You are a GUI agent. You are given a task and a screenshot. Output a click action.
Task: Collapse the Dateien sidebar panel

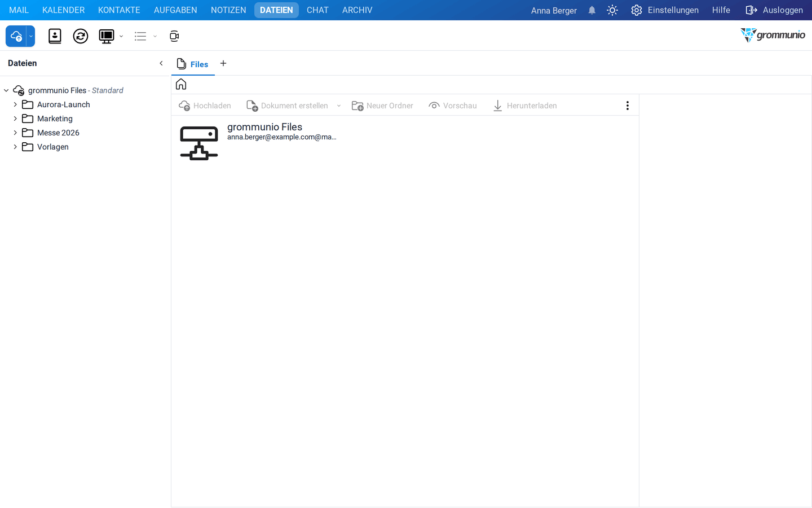coord(161,63)
